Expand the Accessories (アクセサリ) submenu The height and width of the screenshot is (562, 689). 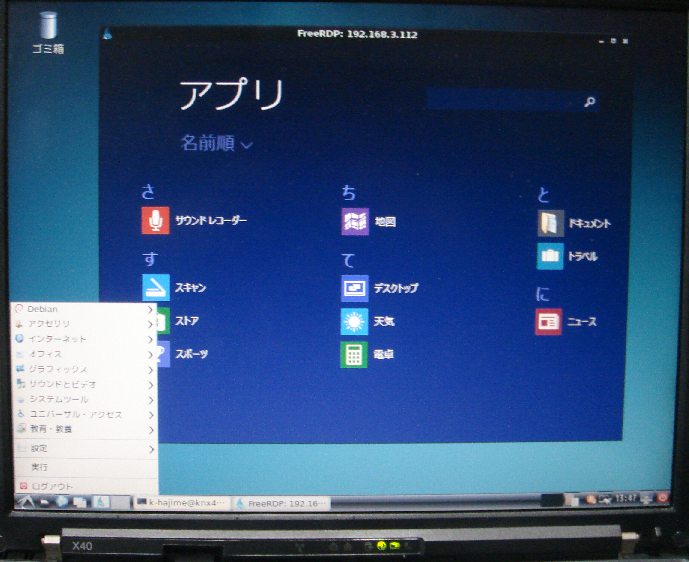pyautogui.click(x=84, y=324)
